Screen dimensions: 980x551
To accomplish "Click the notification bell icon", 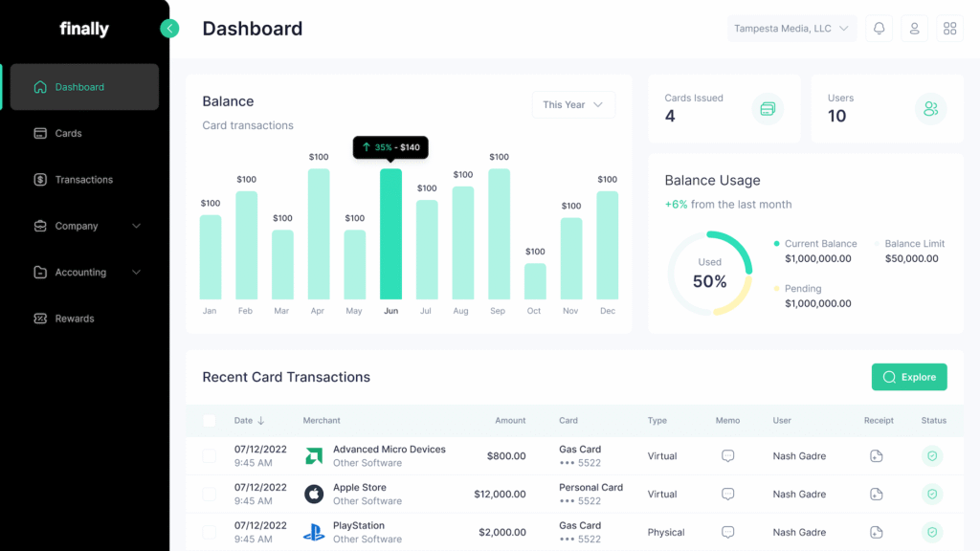I will [x=879, y=29].
